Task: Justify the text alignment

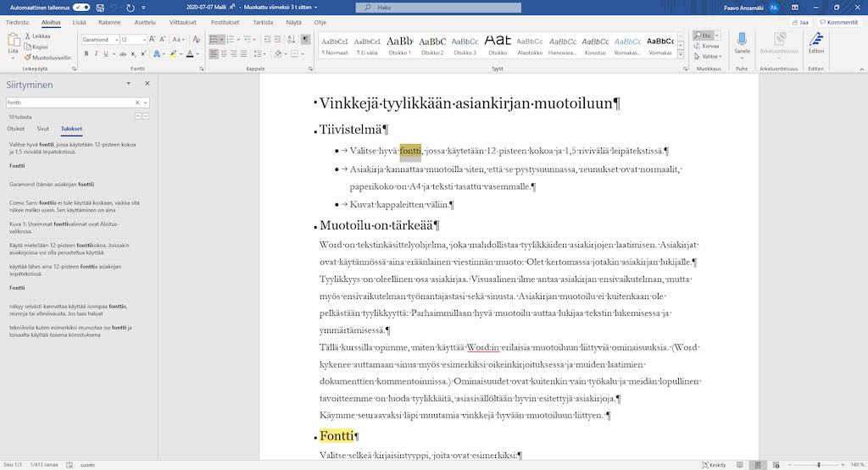Action: pos(243,53)
